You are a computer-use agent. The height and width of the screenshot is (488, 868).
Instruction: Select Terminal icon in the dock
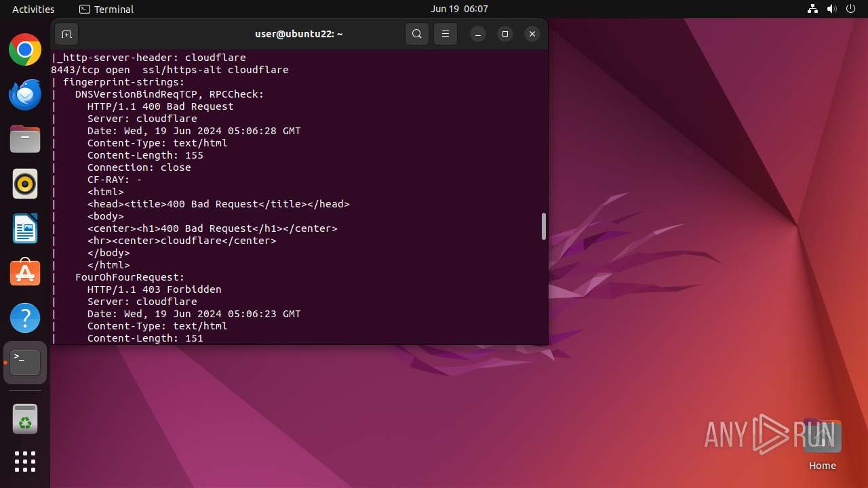(x=25, y=363)
